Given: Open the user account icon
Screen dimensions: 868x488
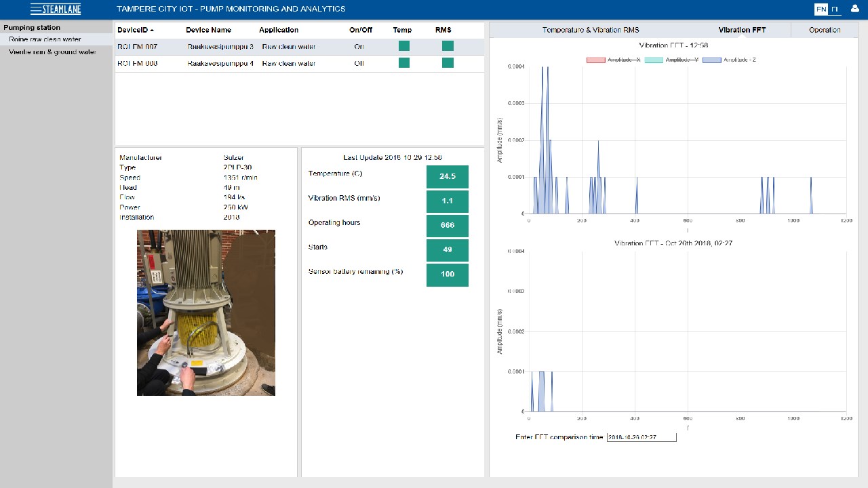Looking at the screenshot, I should coord(854,9).
